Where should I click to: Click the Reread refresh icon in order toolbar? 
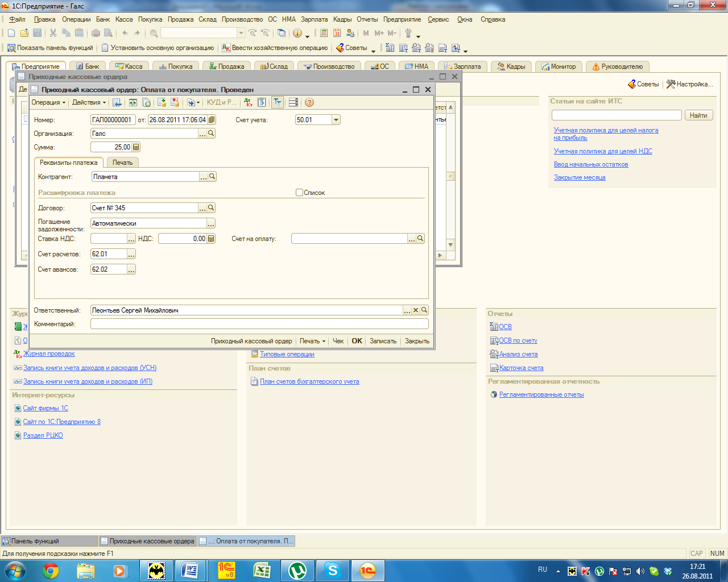tap(133, 102)
